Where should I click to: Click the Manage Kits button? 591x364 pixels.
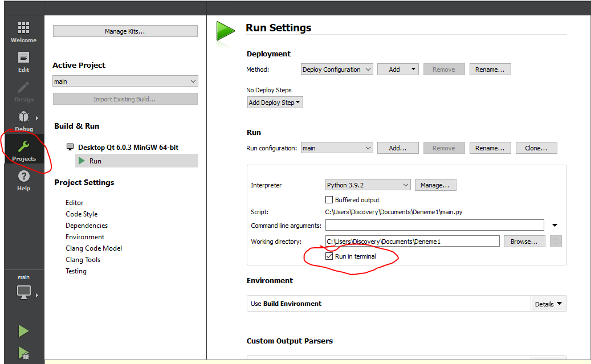click(x=125, y=31)
